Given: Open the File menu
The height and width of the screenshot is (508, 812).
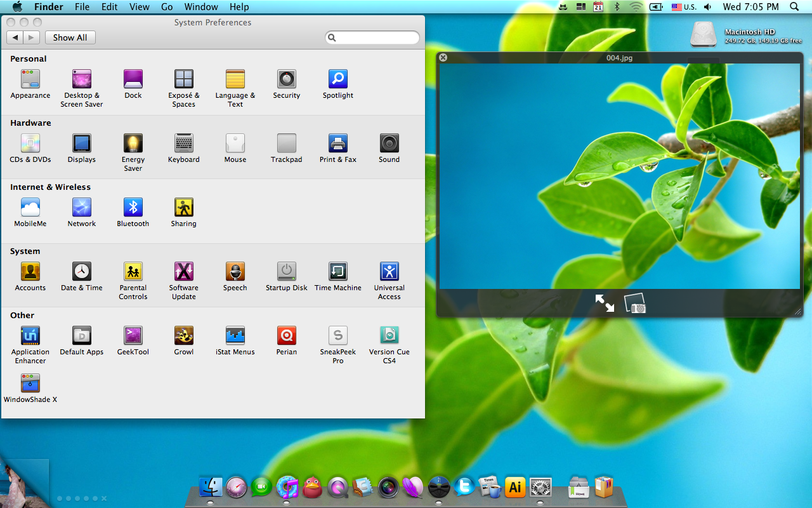Looking at the screenshot, I should 82,7.
